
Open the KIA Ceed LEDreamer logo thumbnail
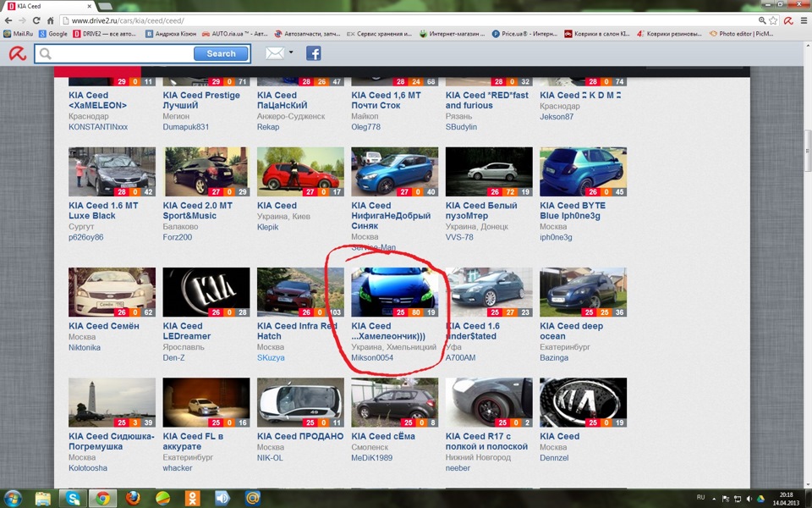pyautogui.click(x=206, y=292)
